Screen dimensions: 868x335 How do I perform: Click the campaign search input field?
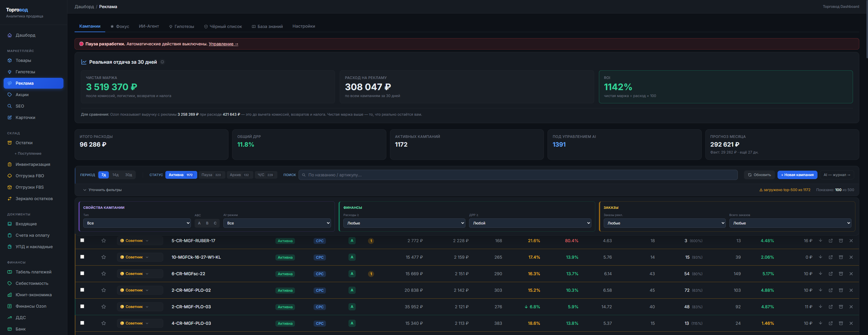coord(517,175)
